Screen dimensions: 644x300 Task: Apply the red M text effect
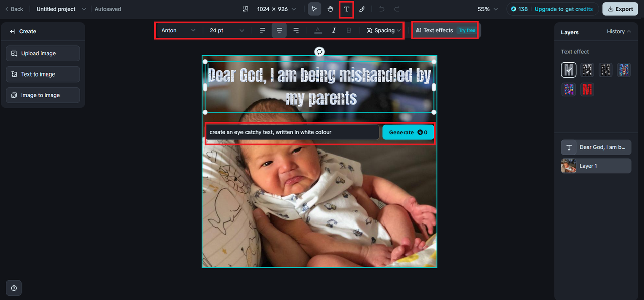tap(587, 89)
